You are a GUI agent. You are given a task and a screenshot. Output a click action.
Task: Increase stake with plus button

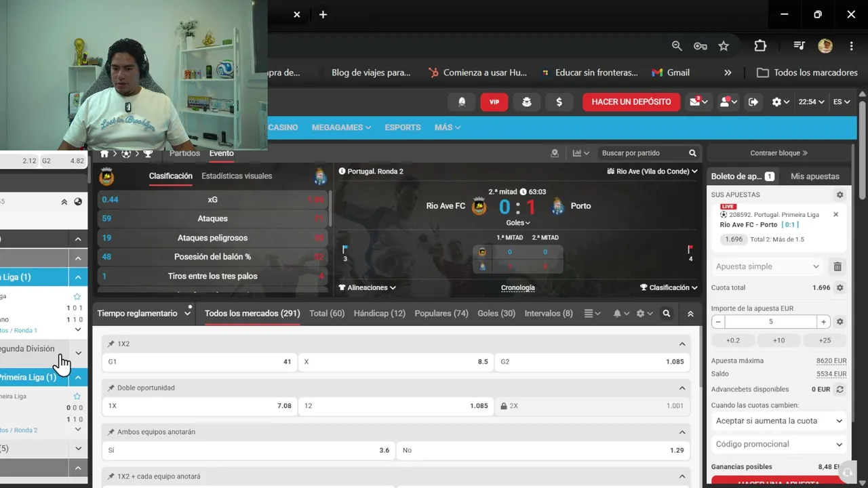point(823,322)
